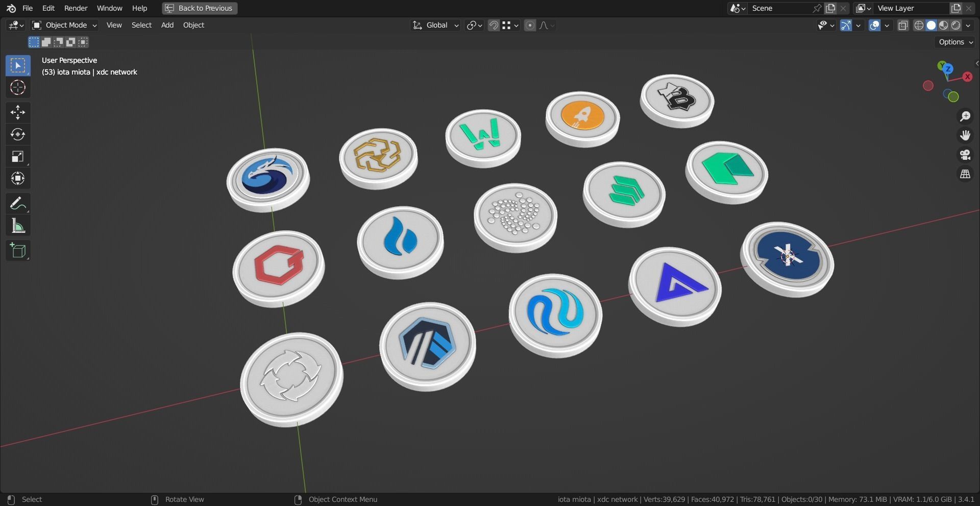Viewport: 980px width, 506px height.
Task: Toggle proportional editing
Action: 530,25
